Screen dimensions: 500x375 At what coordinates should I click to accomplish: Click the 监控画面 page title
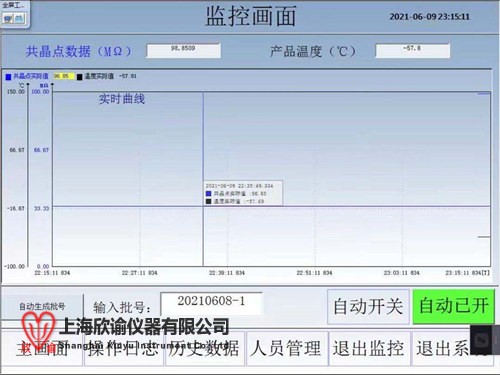tap(251, 16)
